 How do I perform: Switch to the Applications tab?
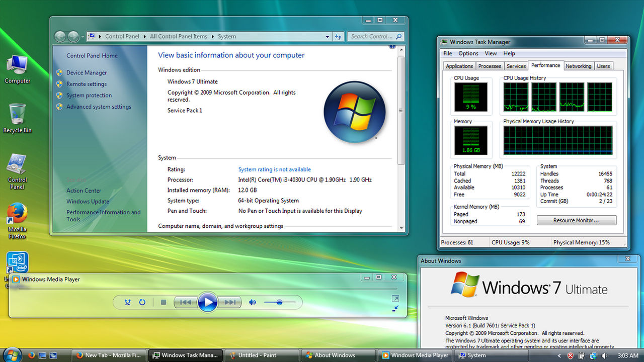pyautogui.click(x=459, y=66)
